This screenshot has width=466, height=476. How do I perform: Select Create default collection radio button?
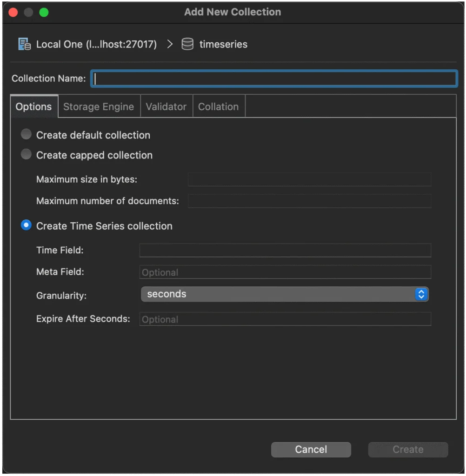coord(26,134)
